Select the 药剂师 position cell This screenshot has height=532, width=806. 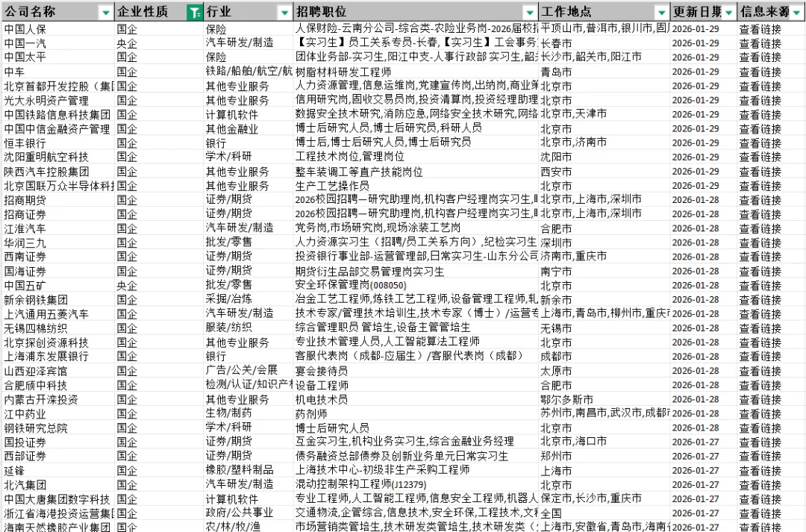coord(416,414)
